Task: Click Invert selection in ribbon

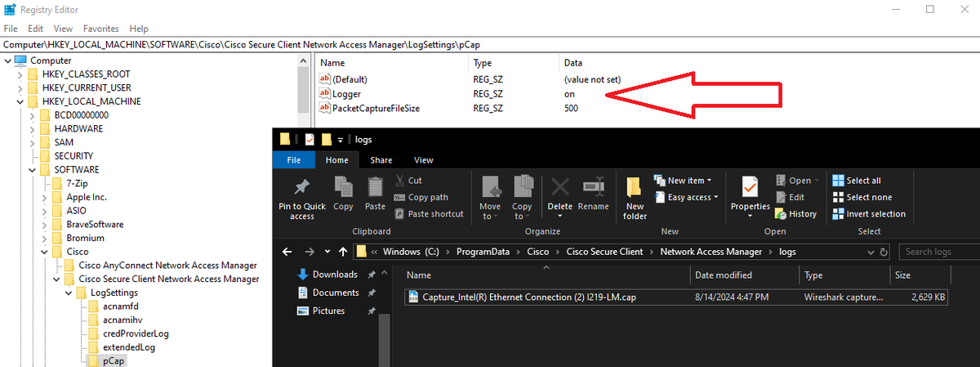Action: 869,214
